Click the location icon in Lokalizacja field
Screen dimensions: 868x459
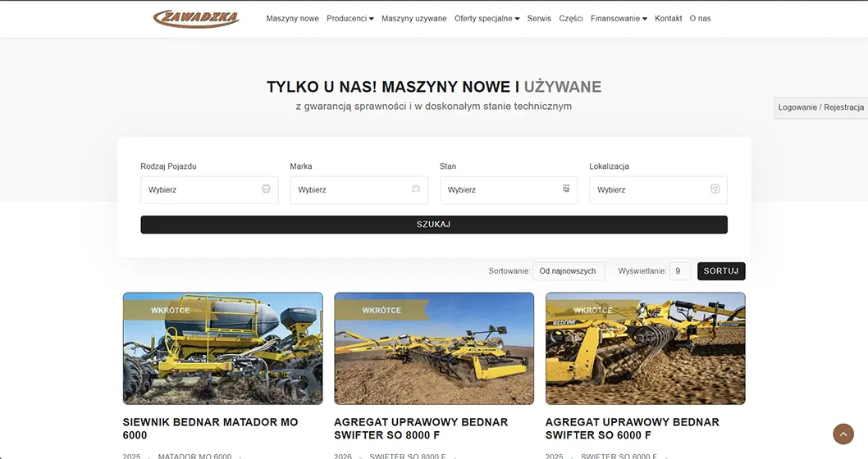(x=715, y=189)
